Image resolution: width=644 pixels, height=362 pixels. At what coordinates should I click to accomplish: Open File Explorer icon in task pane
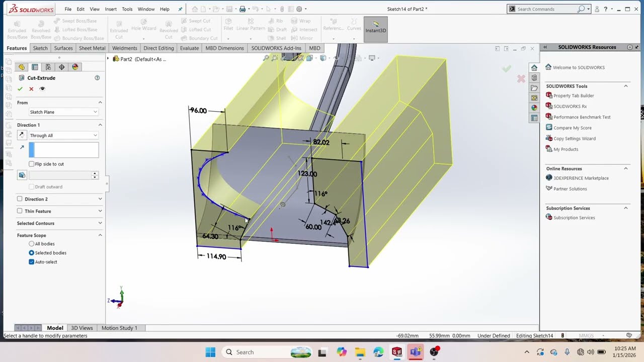click(534, 88)
